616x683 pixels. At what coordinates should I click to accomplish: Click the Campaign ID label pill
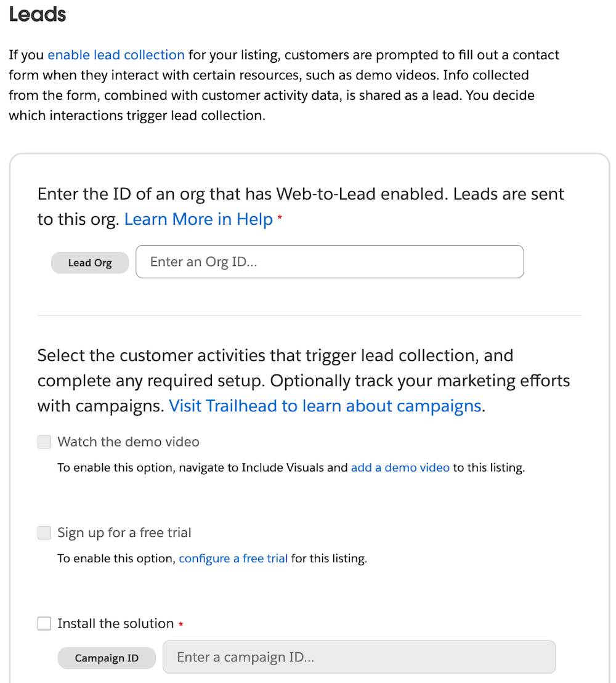tap(107, 658)
